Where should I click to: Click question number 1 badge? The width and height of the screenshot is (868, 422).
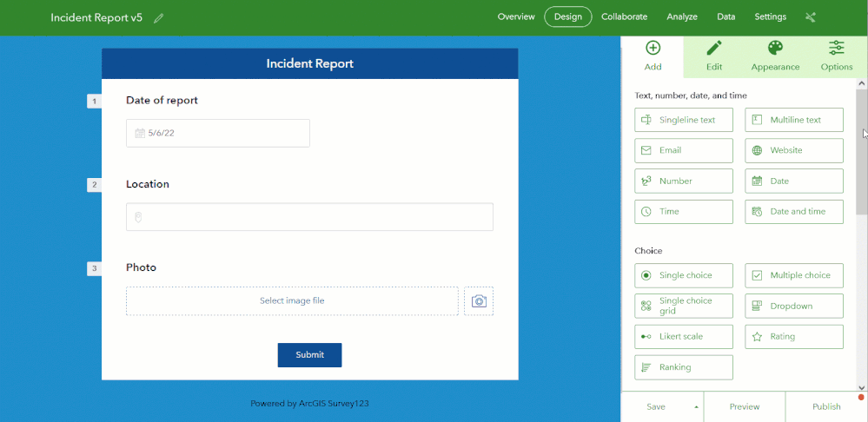coord(94,102)
